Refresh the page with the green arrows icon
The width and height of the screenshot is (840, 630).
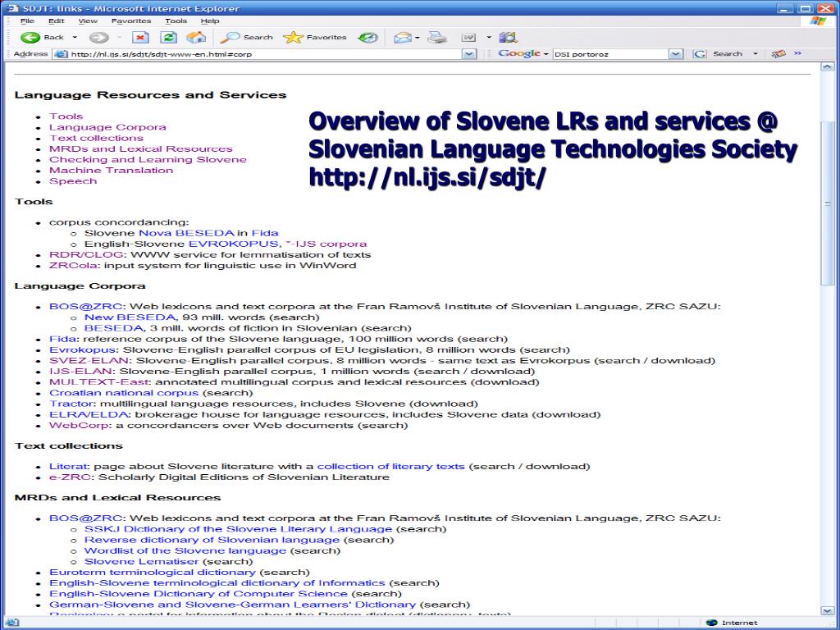tap(169, 37)
